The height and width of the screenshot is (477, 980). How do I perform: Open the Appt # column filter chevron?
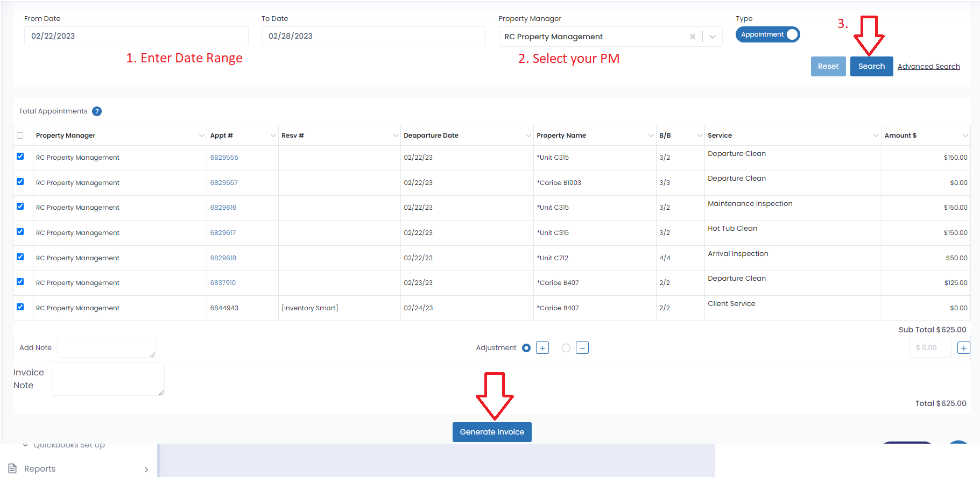click(x=273, y=136)
